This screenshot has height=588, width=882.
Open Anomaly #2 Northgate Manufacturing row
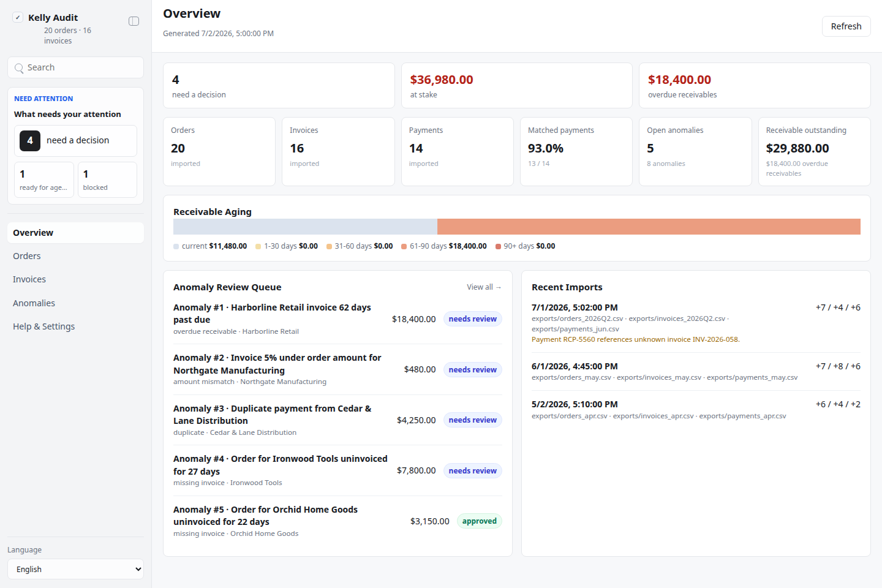[337, 369]
